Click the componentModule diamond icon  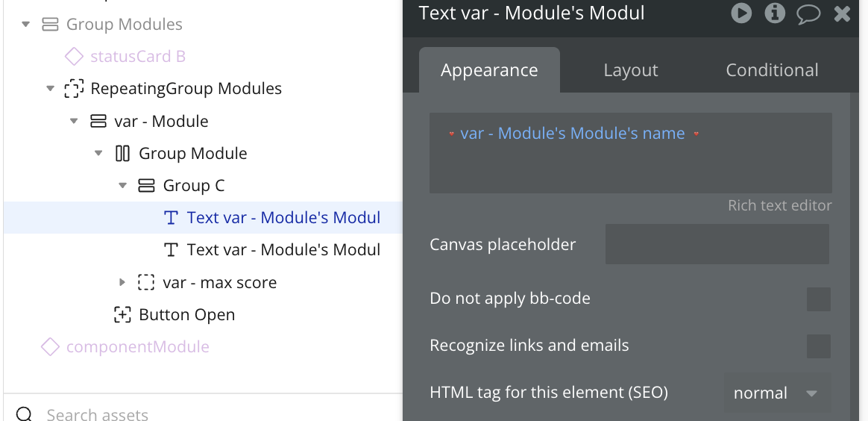(x=51, y=347)
